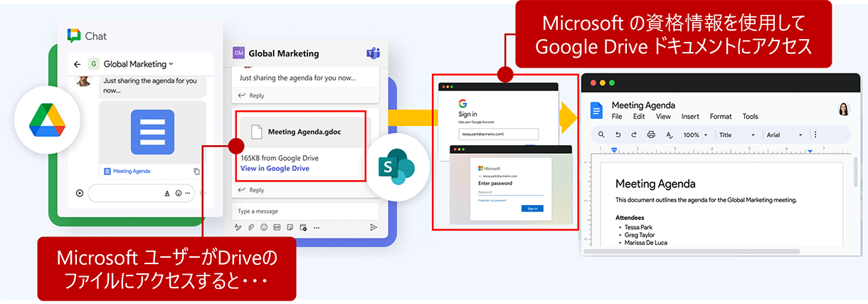Expand the Global Marketing space chevron in Chat
The width and height of the screenshot is (868, 304).
click(171, 64)
